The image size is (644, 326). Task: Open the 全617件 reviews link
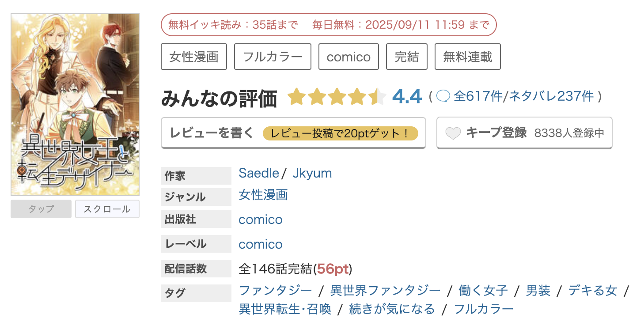tap(478, 96)
